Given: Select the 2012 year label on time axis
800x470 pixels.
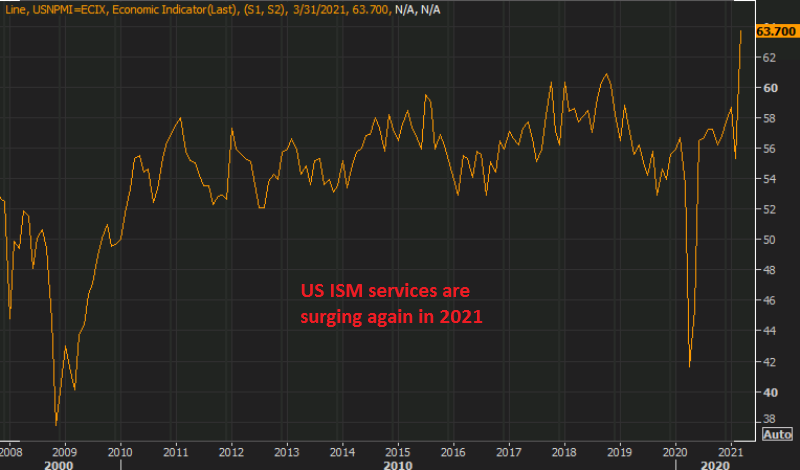Looking at the screenshot, I should pyautogui.click(x=231, y=452).
